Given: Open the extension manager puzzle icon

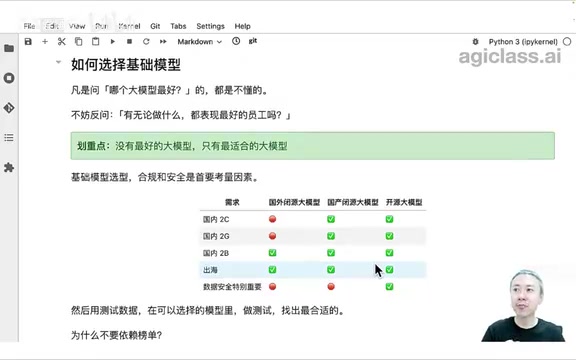Looking at the screenshot, I should click(9, 168).
